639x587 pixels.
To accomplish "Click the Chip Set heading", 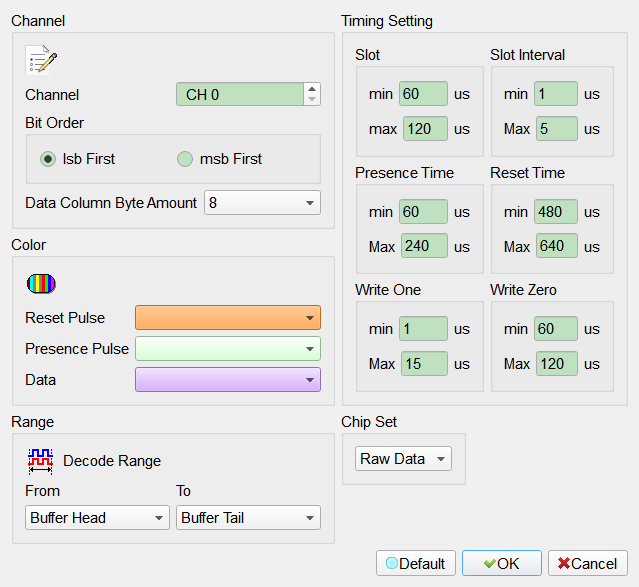I will pos(369,422).
